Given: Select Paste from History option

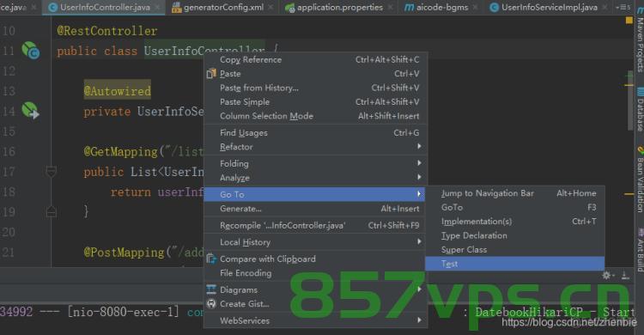Looking at the screenshot, I should tap(315, 88).
